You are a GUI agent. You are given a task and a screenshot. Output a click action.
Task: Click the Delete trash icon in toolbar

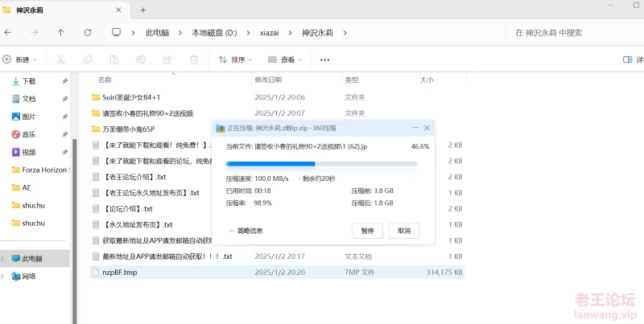[194, 59]
